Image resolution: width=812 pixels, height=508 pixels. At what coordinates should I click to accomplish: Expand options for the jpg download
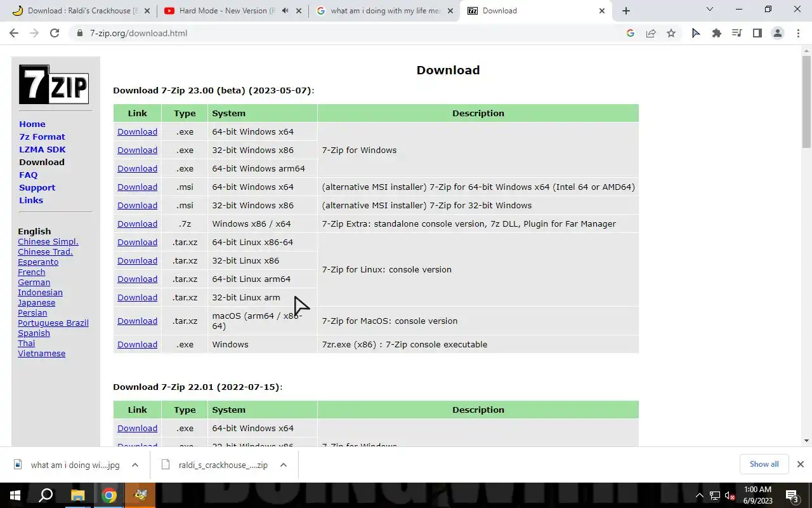pos(135,465)
